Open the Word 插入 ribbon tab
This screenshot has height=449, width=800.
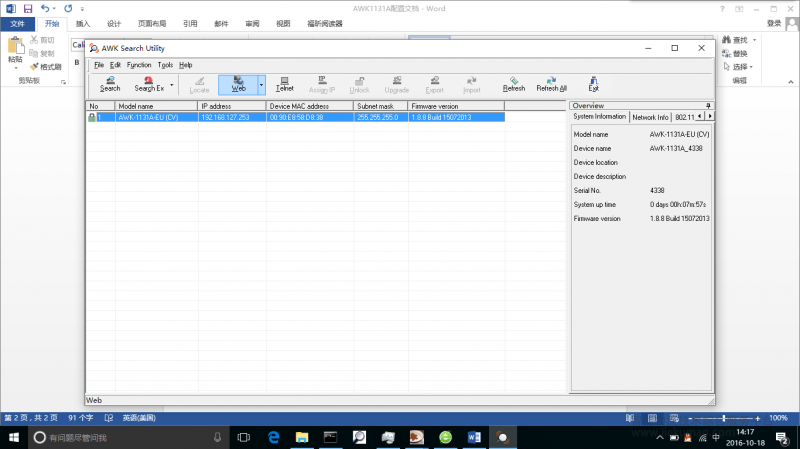(x=83, y=23)
